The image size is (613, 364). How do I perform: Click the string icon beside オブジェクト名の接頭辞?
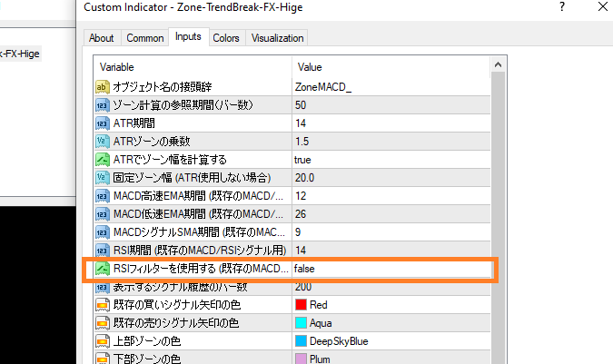[x=103, y=87]
